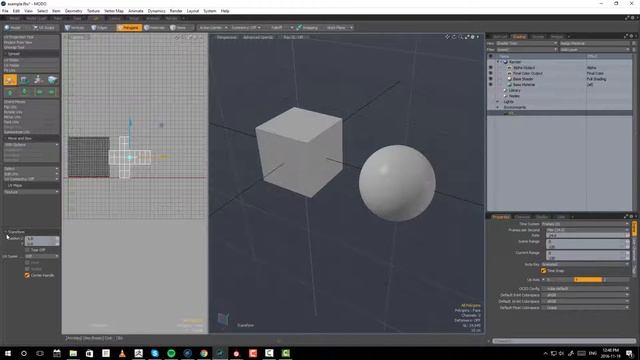Open the Windows Start menu
The image size is (640, 360).
coord(8,353)
